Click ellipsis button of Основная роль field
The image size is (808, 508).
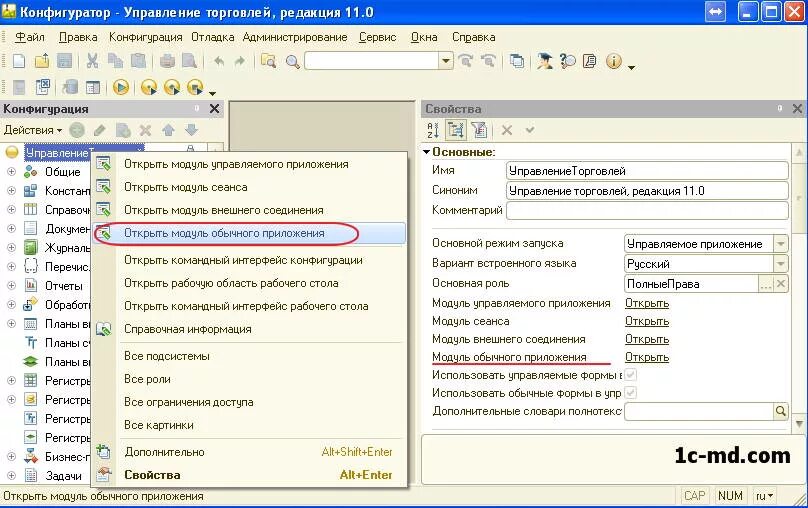[766, 284]
